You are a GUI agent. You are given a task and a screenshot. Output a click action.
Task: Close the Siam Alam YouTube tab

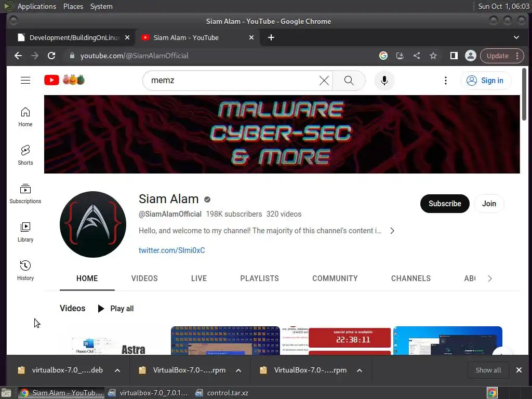click(x=251, y=37)
